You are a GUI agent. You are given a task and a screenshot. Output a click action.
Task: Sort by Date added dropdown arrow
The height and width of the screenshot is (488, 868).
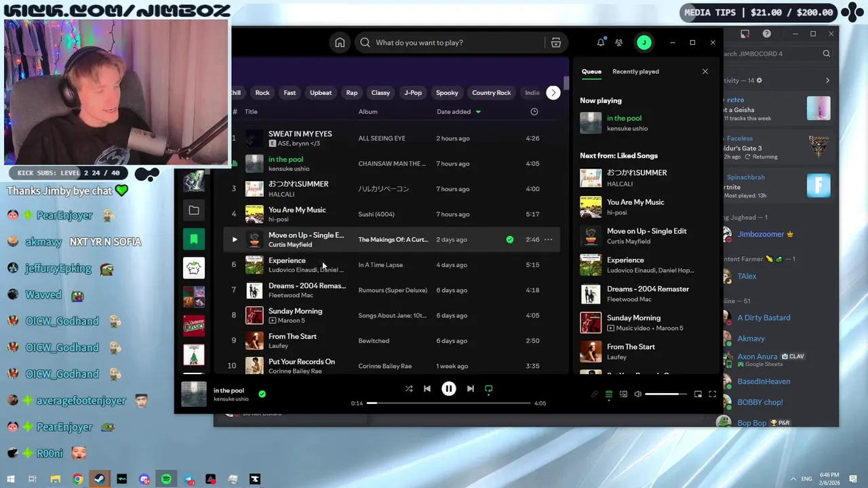[x=478, y=112]
